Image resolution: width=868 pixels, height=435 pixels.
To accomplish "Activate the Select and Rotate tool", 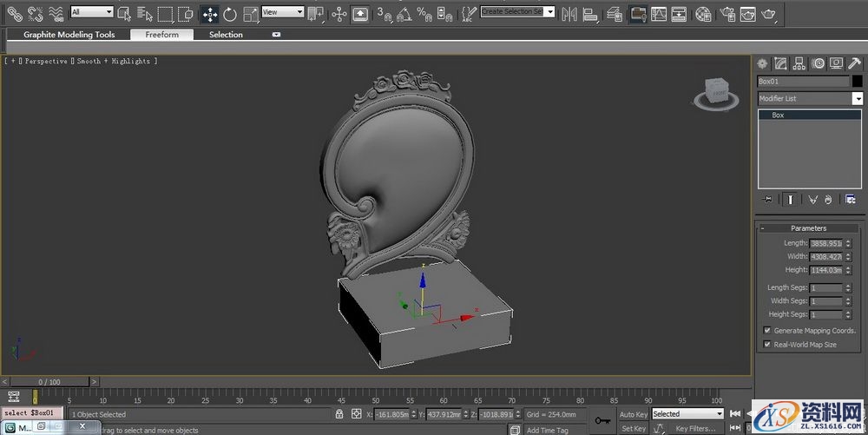I will 230,13.
